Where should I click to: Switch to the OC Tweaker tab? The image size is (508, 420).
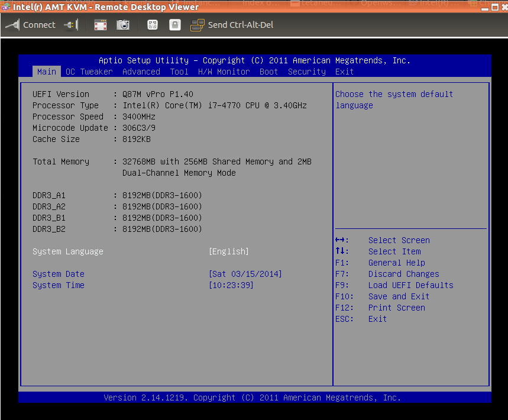[x=89, y=72]
